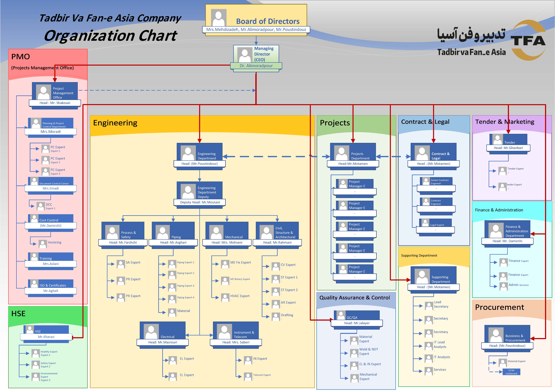Viewport: 555px width, 392px height.
Task: Select the 'Head : Mr. Shakouei' name label
Action: click(55, 103)
